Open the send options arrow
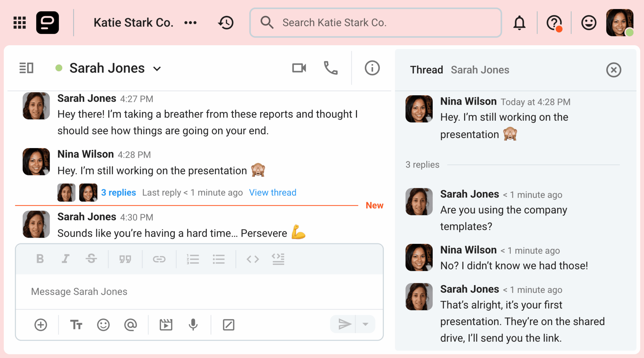The width and height of the screenshot is (644, 358). (x=365, y=324)
